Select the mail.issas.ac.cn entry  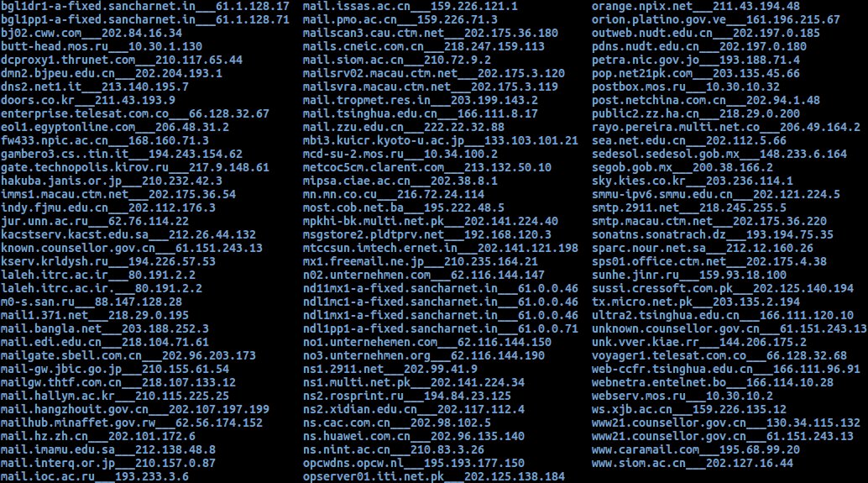point(410,7)
